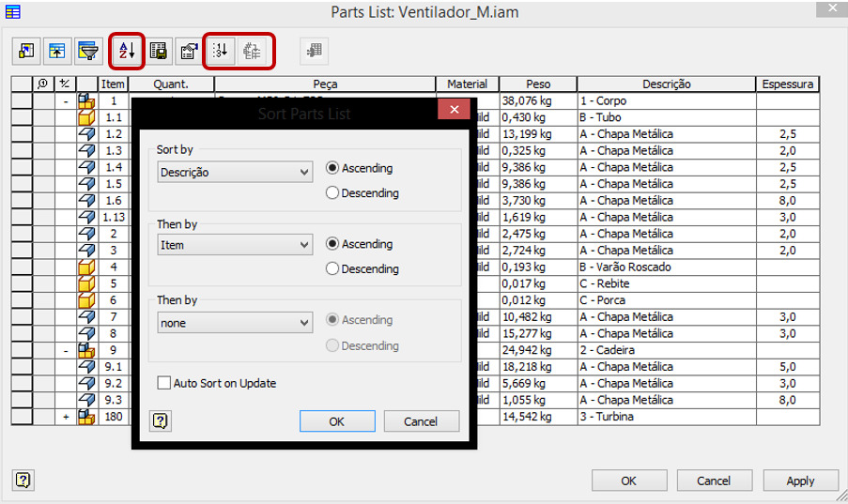Viewport: 848px width, 504px height.
Task: Select Ascending for Sort by
Action: tap(359, 168)
